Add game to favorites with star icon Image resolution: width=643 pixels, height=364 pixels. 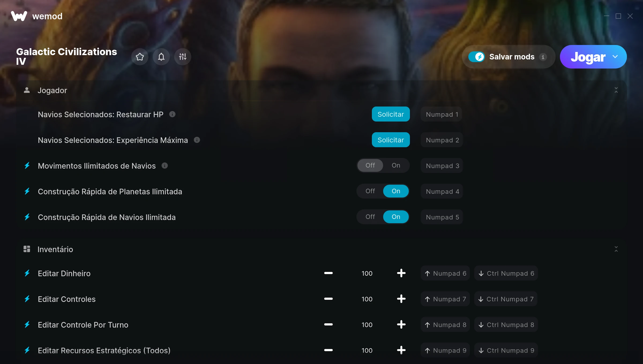point(140,57)
